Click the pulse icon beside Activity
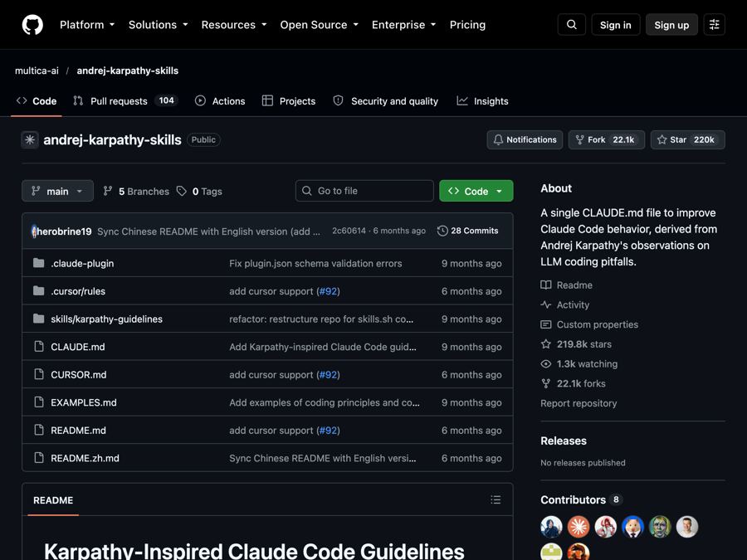 (546, 304)
